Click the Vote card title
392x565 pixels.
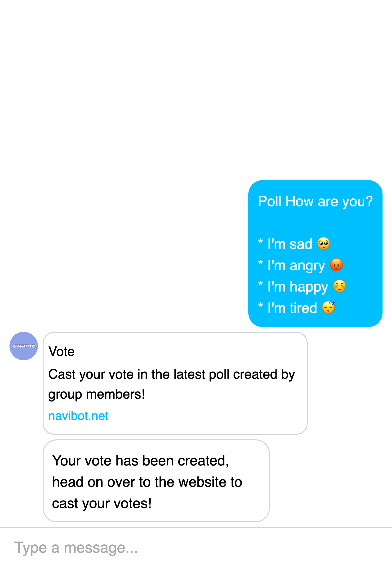pyautogui.click(x=61, y=351)
